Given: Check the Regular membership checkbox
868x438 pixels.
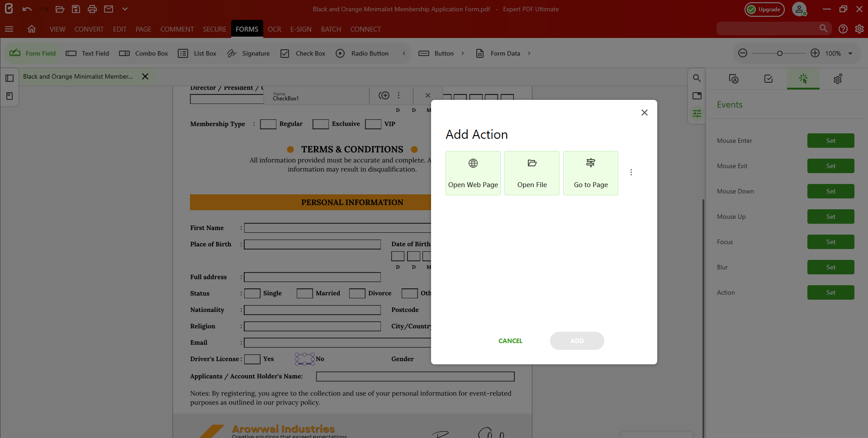Looking at the screenshot, I should (268, 124).
